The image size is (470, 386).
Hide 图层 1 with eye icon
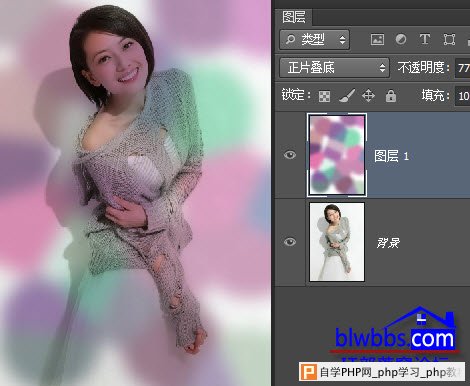(x=290, y=155)
